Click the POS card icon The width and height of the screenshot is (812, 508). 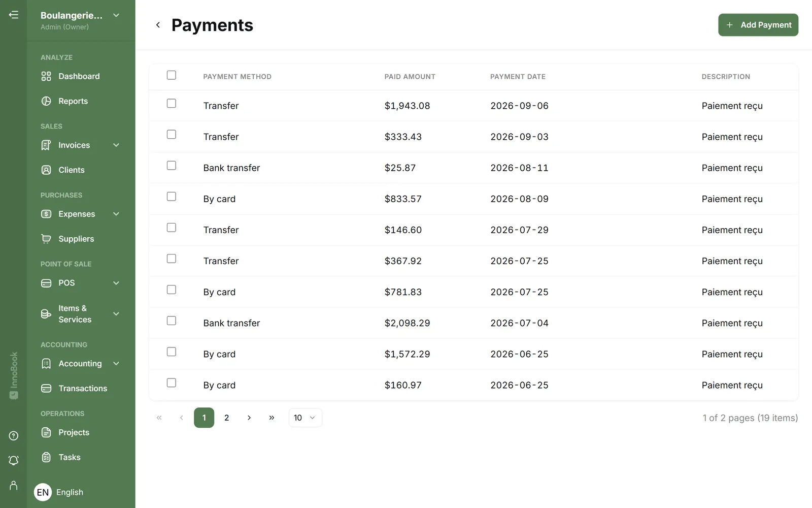click(46, 283)
